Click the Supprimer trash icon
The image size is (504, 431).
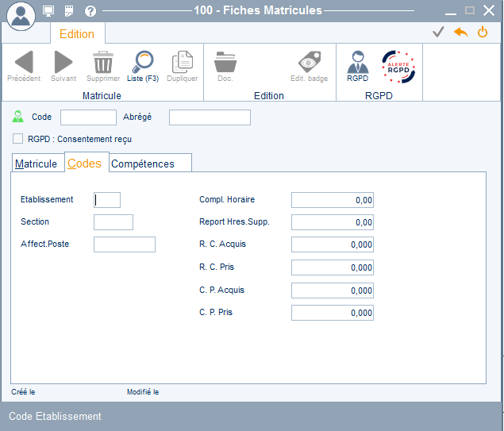[x=103, y=66]
